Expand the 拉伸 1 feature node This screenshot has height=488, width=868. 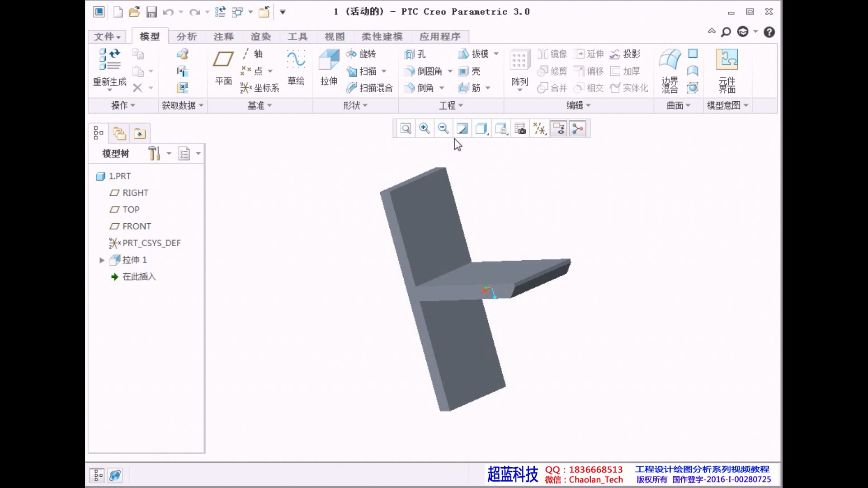point(102,260)
